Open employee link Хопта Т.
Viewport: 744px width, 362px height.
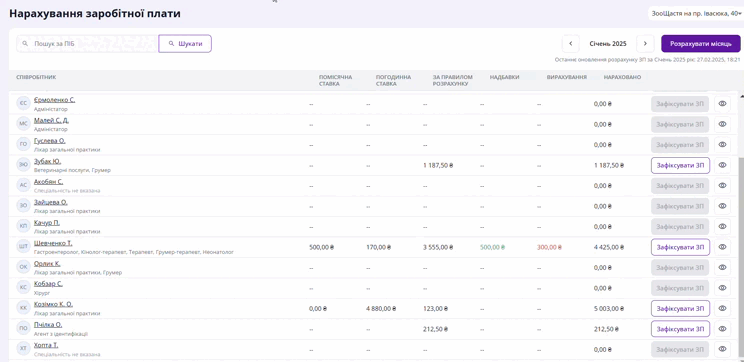[x=46, y=345]
